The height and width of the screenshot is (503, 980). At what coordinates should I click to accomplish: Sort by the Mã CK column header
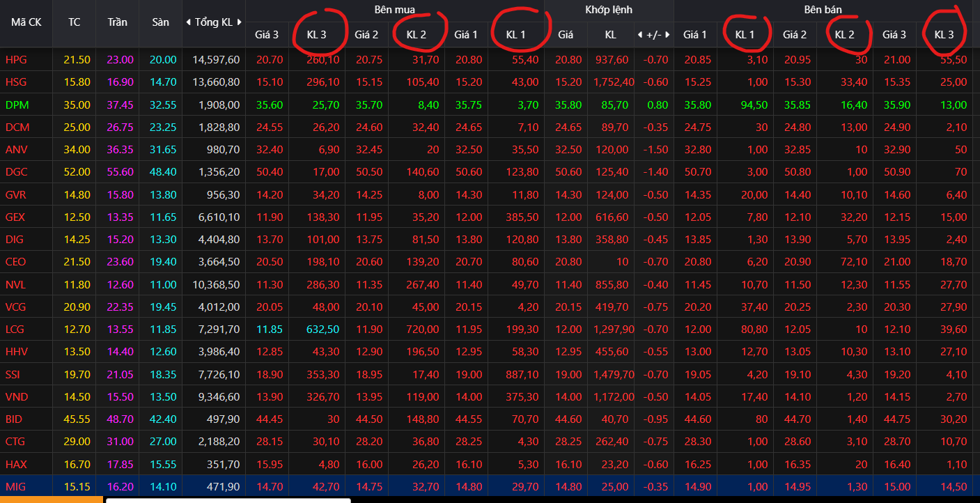26,22
